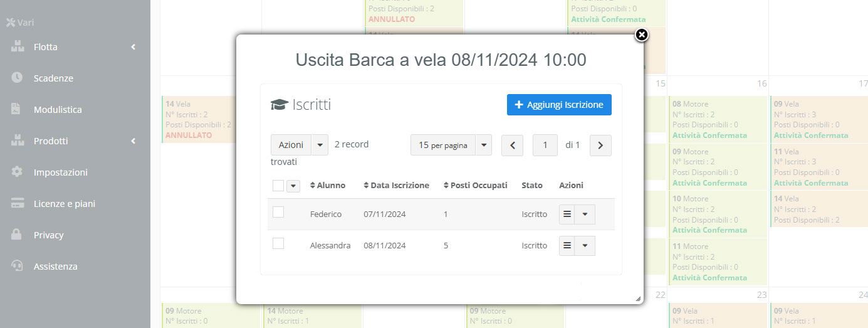This screenshot has width=868, height=328.
Task: Open actions list icon for Federico
Action: [x=567, y=214]
